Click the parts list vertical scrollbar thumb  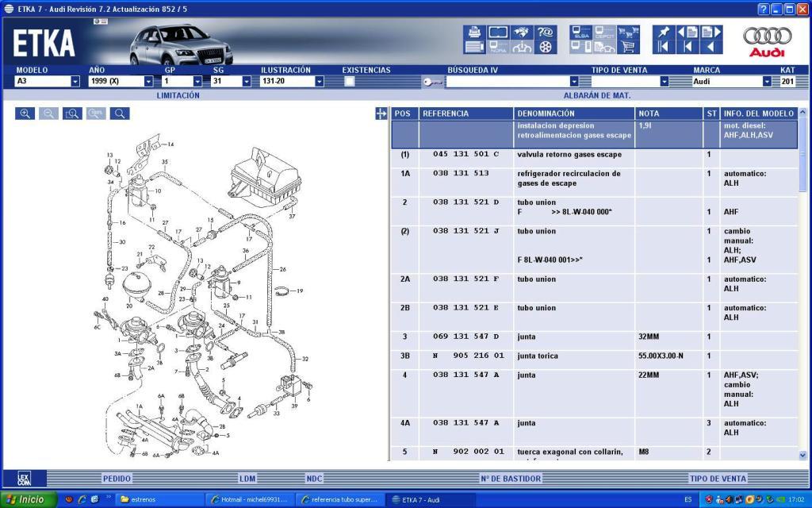coord(802,154)
